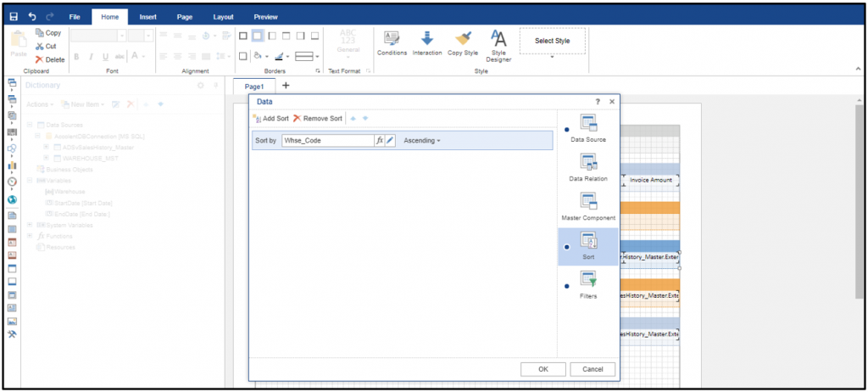Select the bar chart icon in left toolbox
This screenshot has width=868, height=392.
[x=12, y=165]
